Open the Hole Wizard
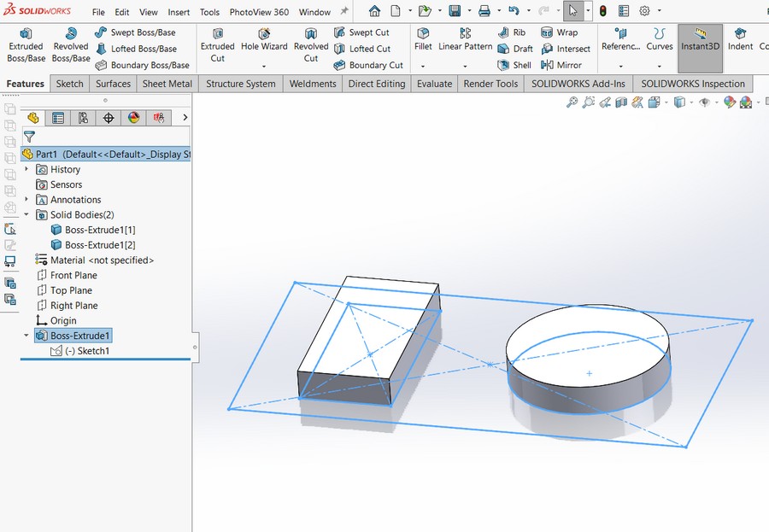The height and width of the screenshot is (532, 769). click(264, 40)
